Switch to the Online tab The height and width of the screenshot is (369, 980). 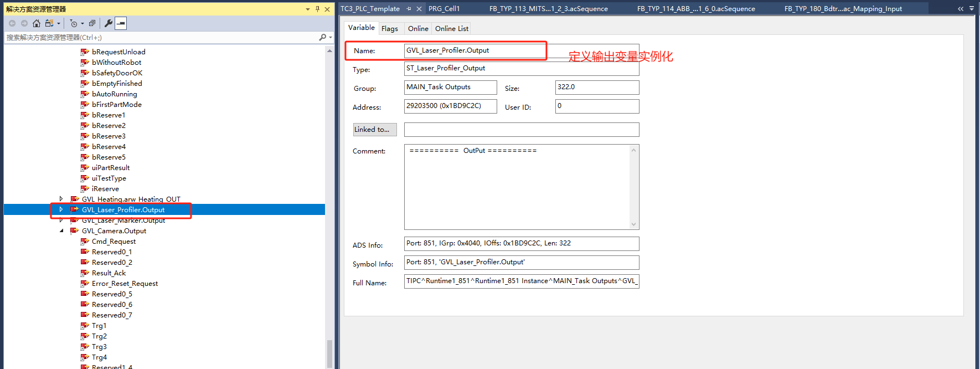point(418,29)
